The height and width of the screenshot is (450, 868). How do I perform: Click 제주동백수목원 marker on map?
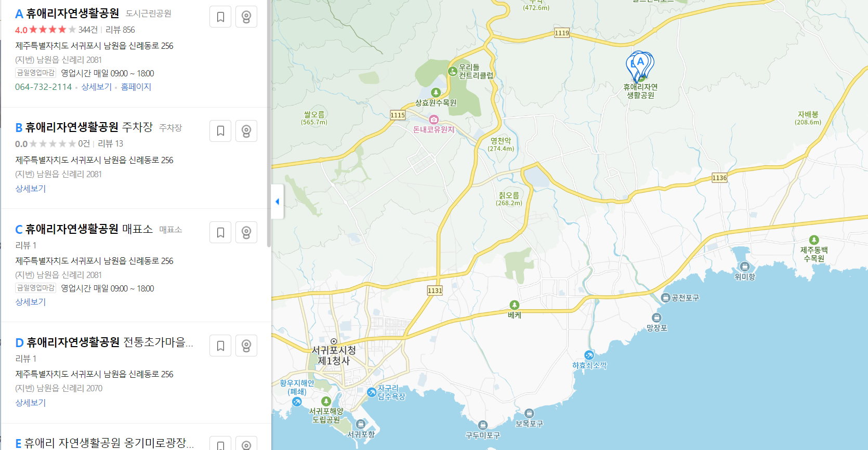(x=814, y=240)
